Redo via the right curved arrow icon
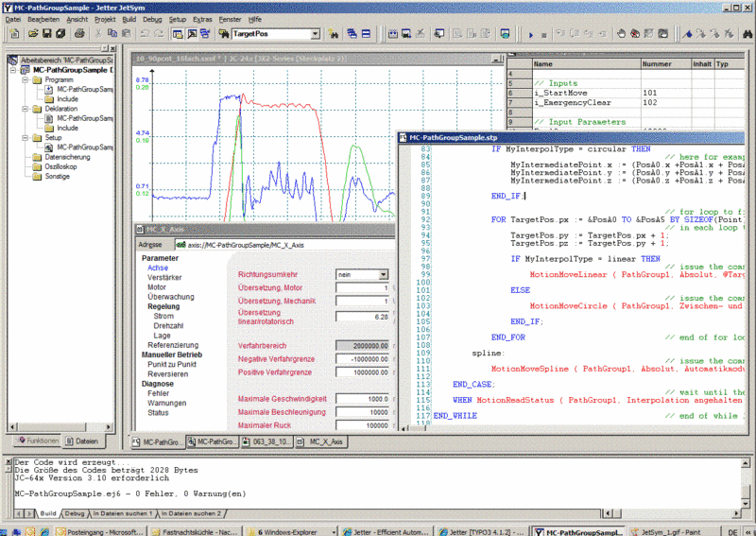756x536 pixels. 159,34
